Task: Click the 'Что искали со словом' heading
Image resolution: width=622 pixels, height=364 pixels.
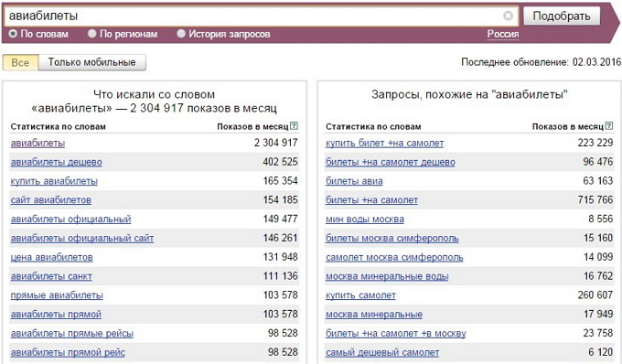Action: [154, 94]
